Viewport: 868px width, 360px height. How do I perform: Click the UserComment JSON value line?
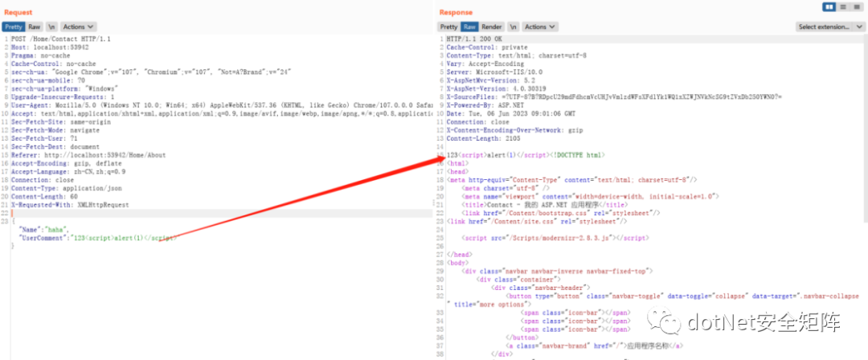97,238
